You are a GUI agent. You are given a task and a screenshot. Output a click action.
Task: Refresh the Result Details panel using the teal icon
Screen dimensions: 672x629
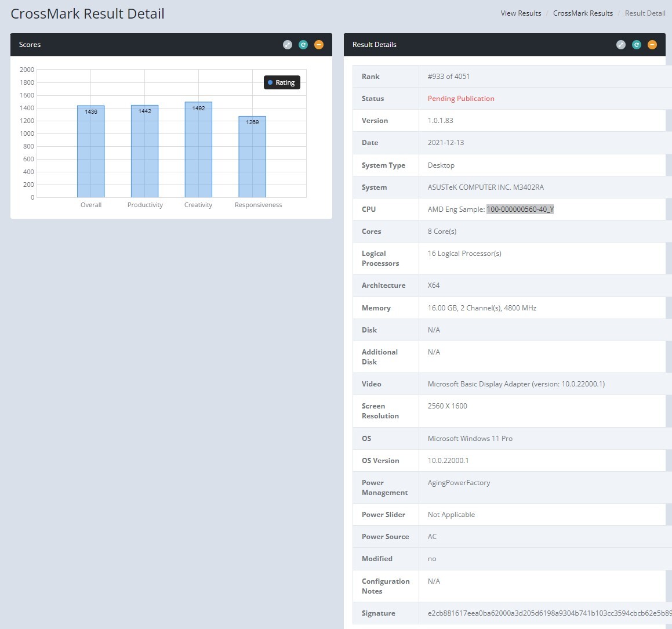tap(637, 45)
